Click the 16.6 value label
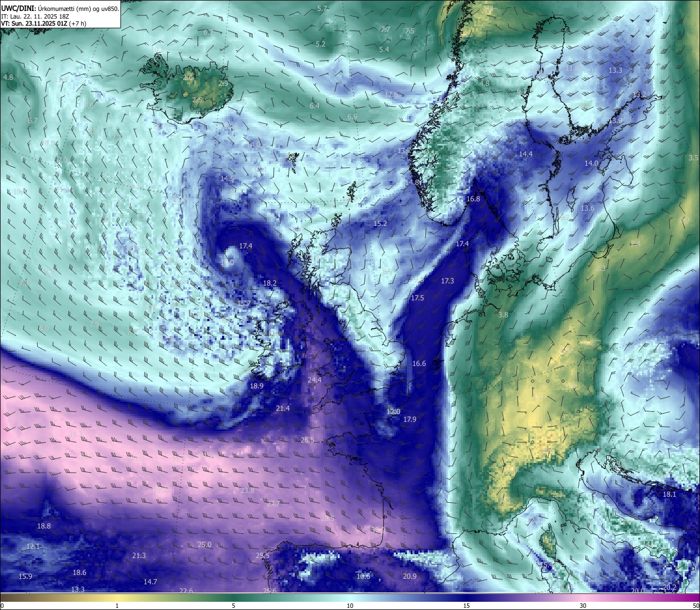 click(x=419, y=363)
